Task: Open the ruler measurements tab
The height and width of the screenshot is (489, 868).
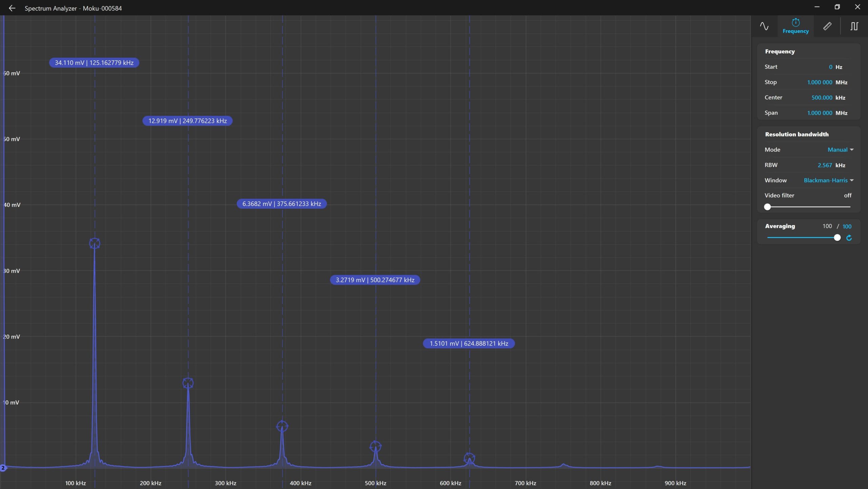Action: tap(827, 26)
